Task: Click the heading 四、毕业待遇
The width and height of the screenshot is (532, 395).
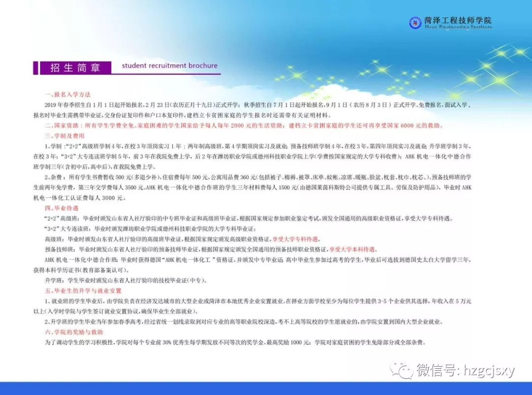Action: 62,208
